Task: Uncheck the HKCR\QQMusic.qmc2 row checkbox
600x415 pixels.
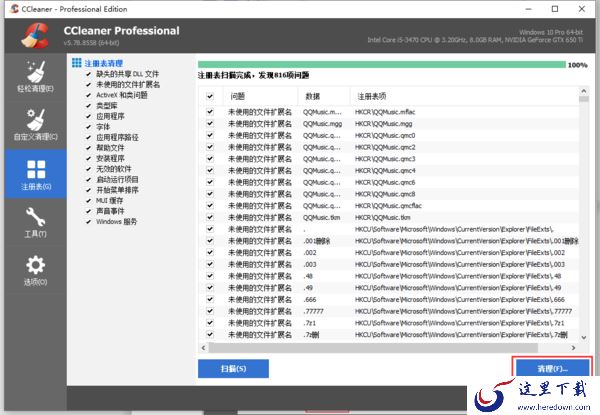Action: pos(210,147)
